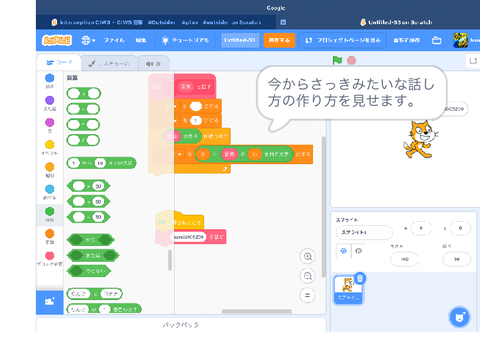This screenshot has height=360, width=480.
Task: Click the sprite y position field
Action: click(460, 228)
